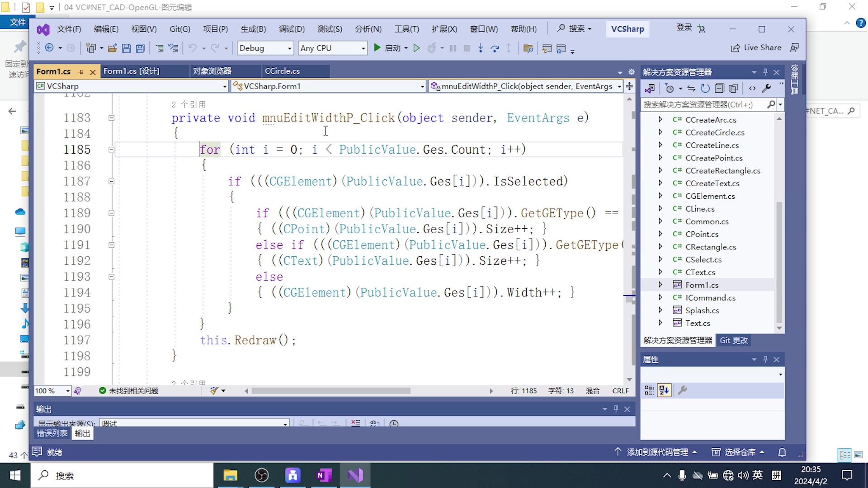Viewport: 868px width, 488px height.
Task: Click the Solution Explorer search box
Action: point(701,104)
